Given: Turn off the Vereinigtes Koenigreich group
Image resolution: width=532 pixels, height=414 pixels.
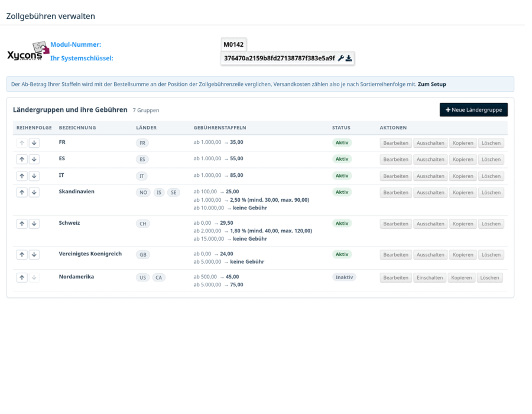Looking at the screenshot, I should click(x=430, y=254).
